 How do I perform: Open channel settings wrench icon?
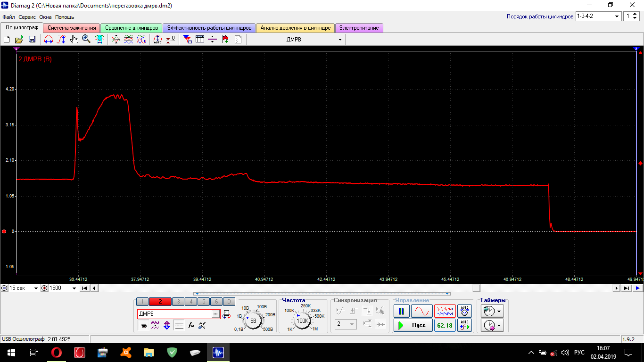click(202, 325)
